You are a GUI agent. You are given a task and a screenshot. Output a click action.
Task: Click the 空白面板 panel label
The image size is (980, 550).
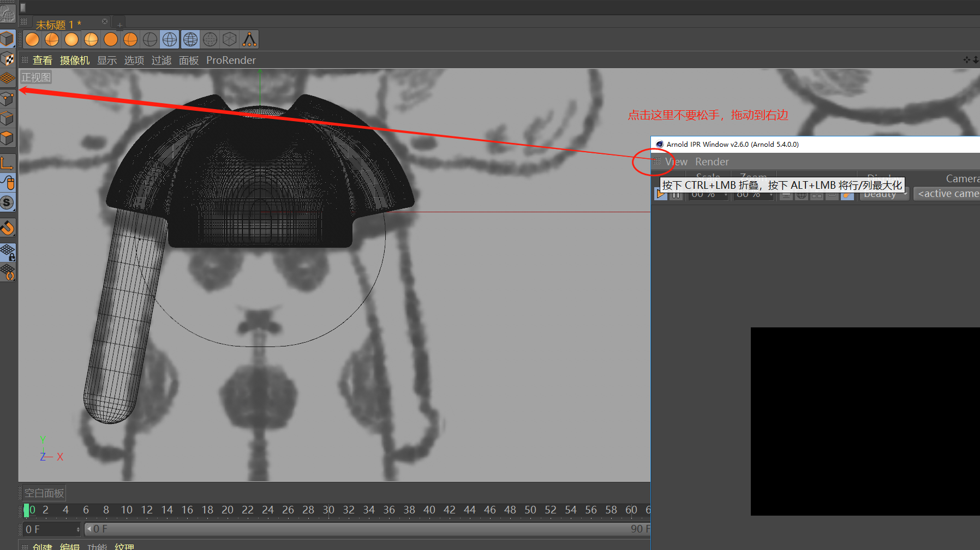44,493
